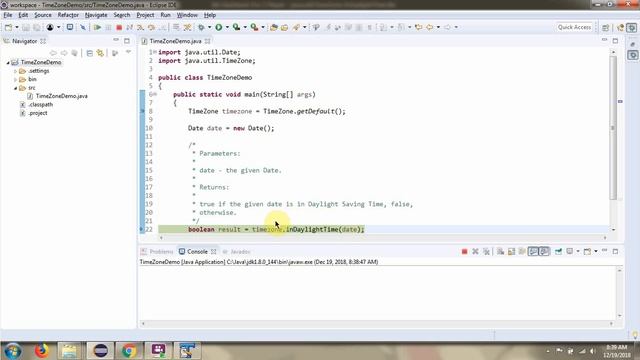Collapse the src folder
The width and height of the screenshot is (640, 360).
tap(16, 88)
